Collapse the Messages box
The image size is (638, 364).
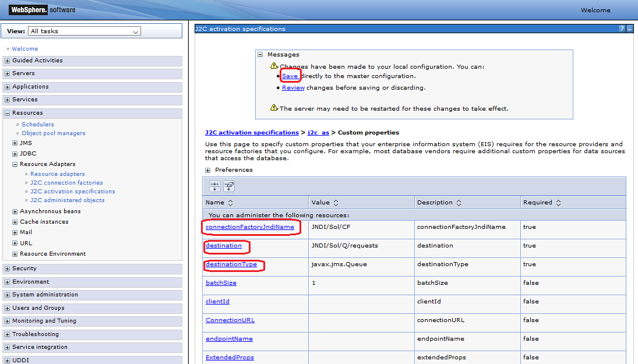[x=260, y=55]
